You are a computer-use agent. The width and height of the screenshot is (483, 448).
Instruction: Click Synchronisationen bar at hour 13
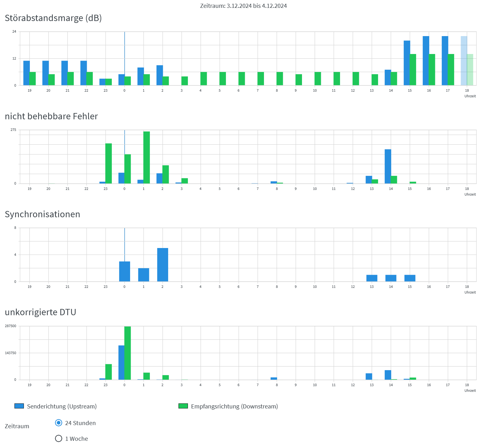coord(372,278)
